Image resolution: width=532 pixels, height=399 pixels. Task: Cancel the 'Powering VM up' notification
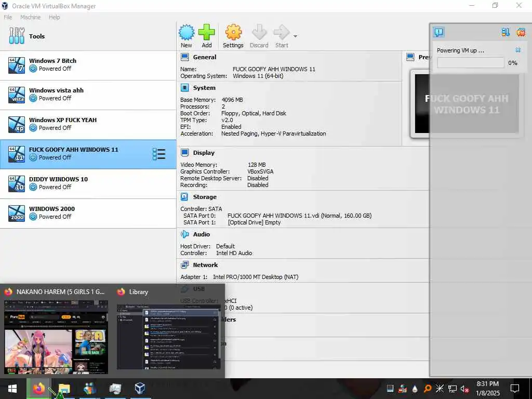tap(518, 50)
